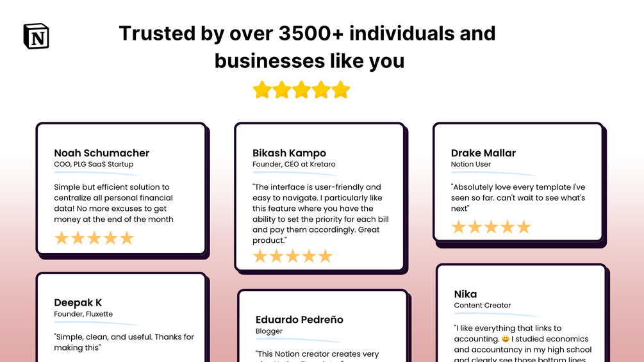Click the star rating under Bikash Kampo's review
The image size is (644, 362).
[293, 256]
